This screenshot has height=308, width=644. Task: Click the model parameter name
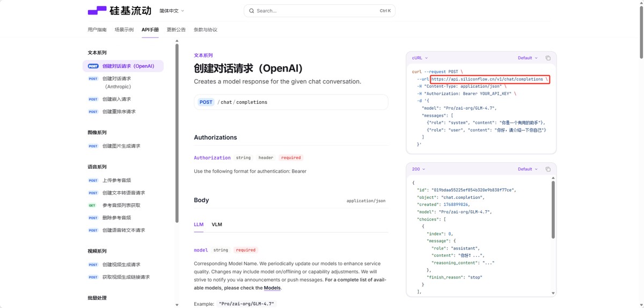tap(201, 250)
